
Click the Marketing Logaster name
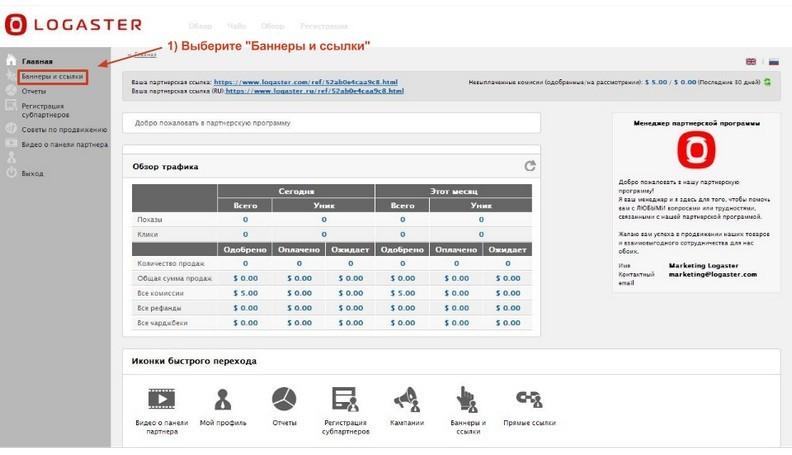[703, 265]
